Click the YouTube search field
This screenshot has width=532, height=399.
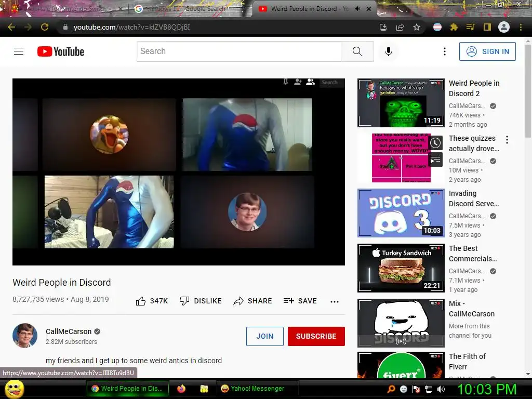(239, 51)
